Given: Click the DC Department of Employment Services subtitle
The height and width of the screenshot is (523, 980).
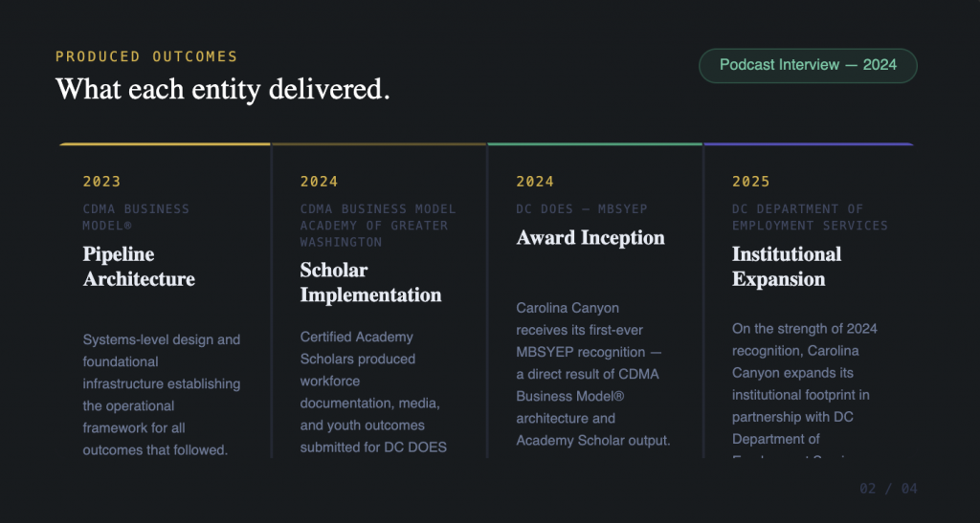Looking at the screenshot, I should [810, 217].
